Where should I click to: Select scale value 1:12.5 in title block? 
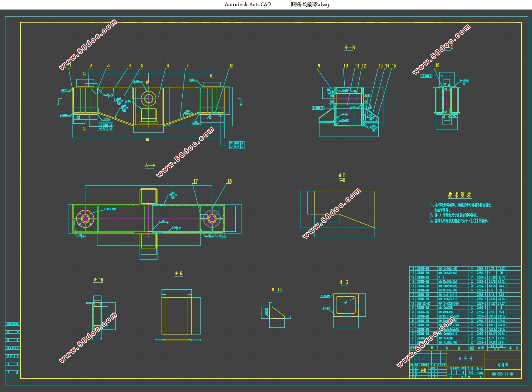point(479,372)
